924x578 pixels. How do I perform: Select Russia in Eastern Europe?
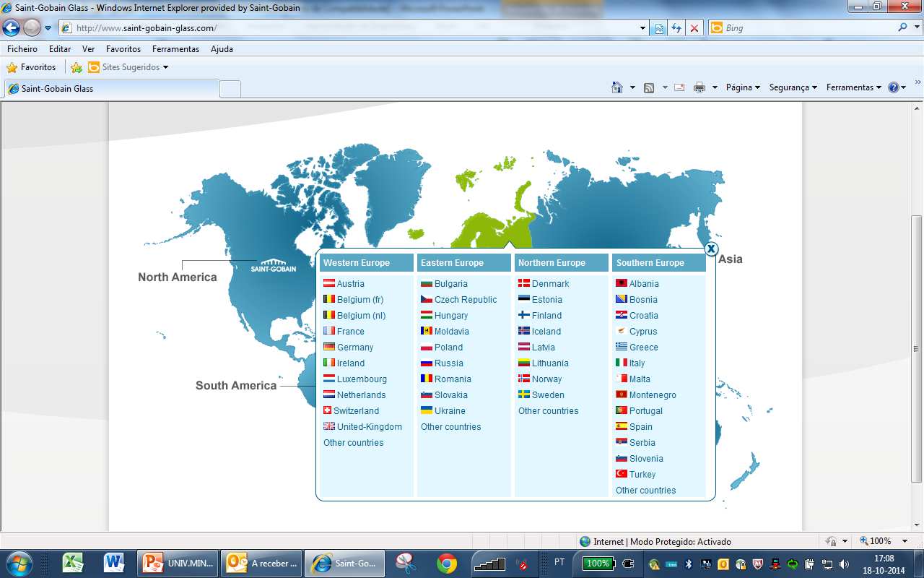(x=449, y=363)
